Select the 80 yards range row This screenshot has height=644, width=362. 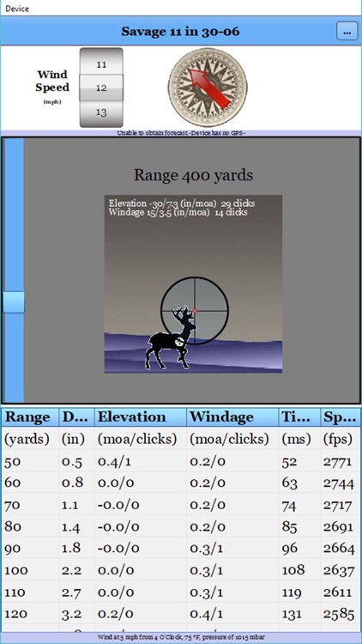point(181,526)
